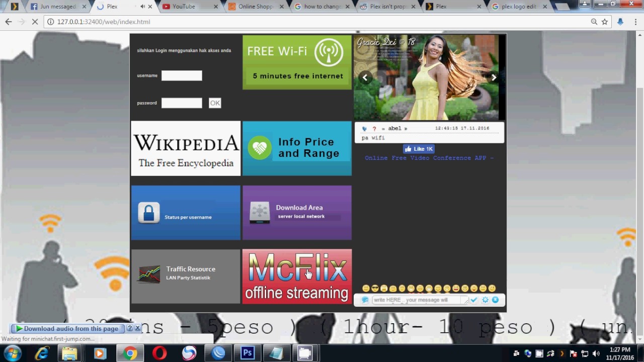Click the address bar URL
The height and width of the screenshot is (362, 644).
[x=104, y=22]
